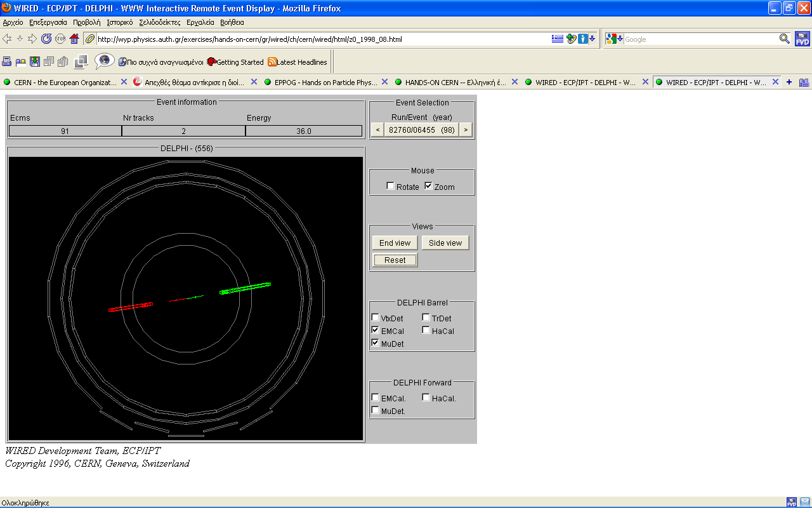Open the Getting Started bookmark
The width and height of the screenshot is (812, 508).
pos(235,62)
